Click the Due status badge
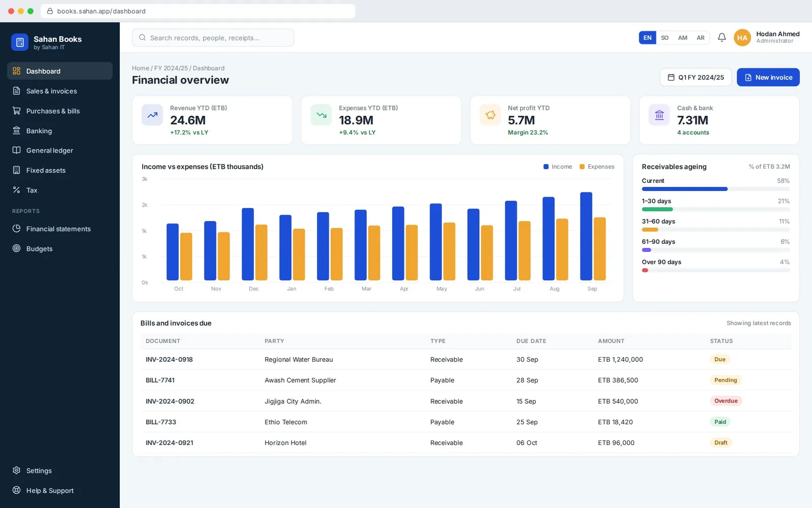Viewport: 812px width, 508px height. point(720,359)
